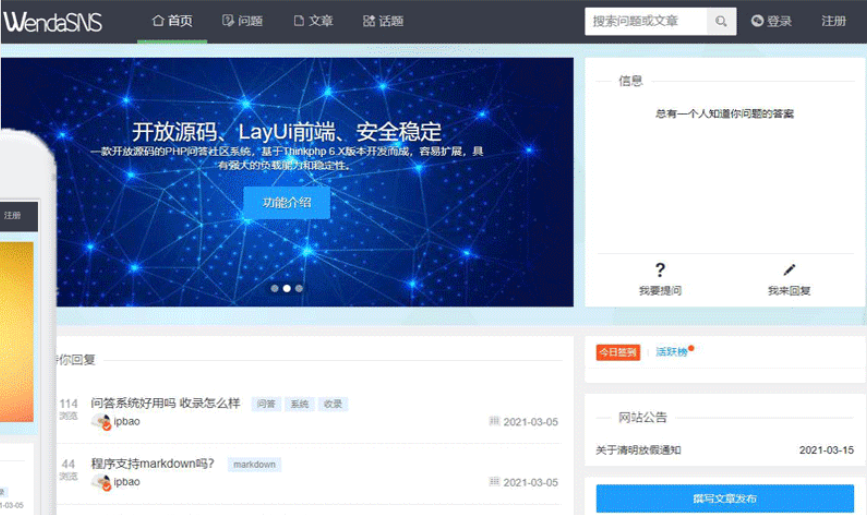Open the 话题 topics menu
Viewport: 867px width, 515px height.
[383, 21]
